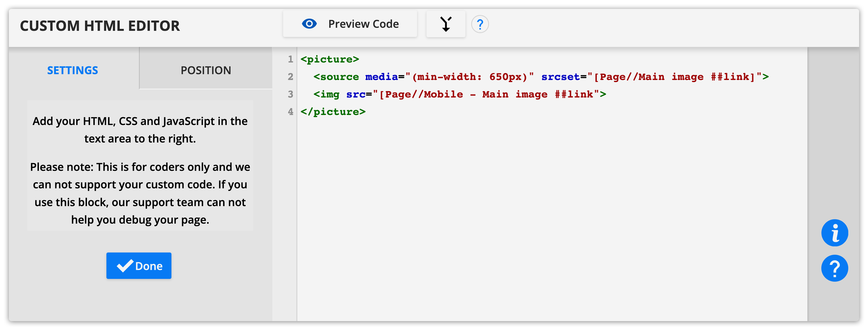Click the closing </picture> tag line
Screen dimensions: 868x330
[x=333, y=112]
